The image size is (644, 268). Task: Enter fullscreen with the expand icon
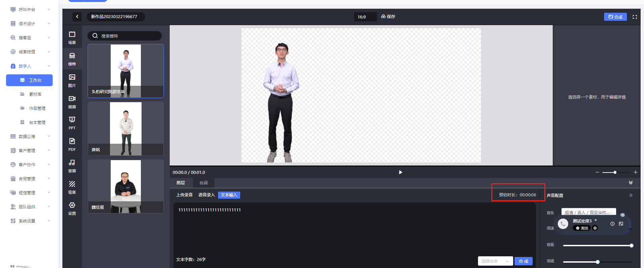[635, 17]
